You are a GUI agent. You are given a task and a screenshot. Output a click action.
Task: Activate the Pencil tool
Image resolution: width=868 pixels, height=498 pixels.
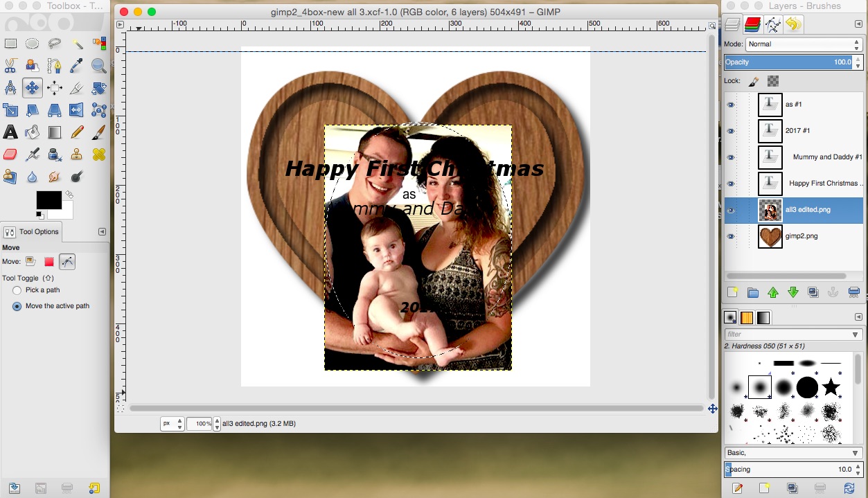(77, 132)
